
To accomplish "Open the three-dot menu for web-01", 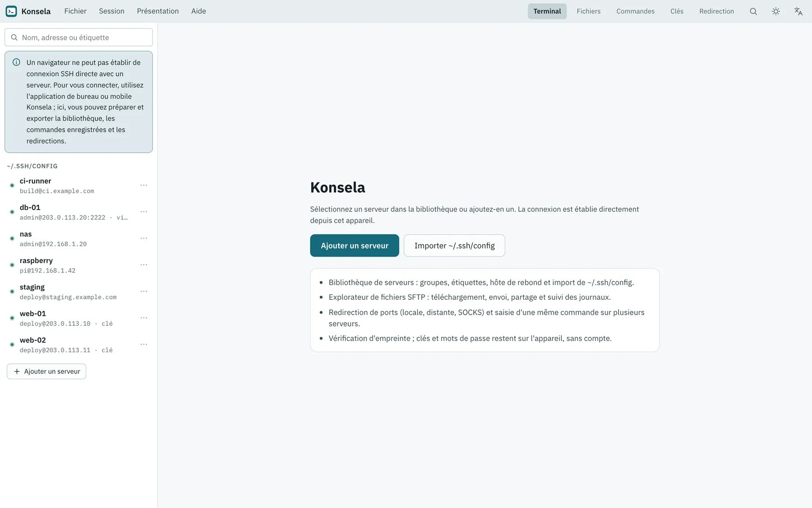I will point(144,318).
